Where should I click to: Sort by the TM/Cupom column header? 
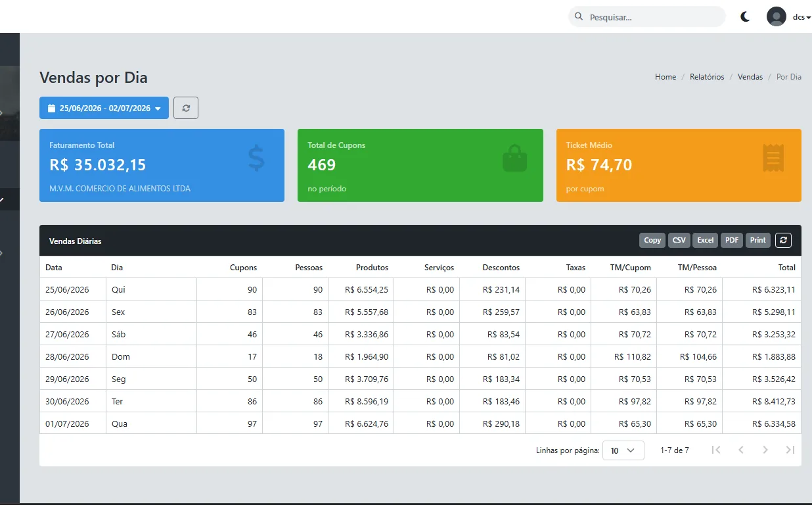tap(625, 268)
